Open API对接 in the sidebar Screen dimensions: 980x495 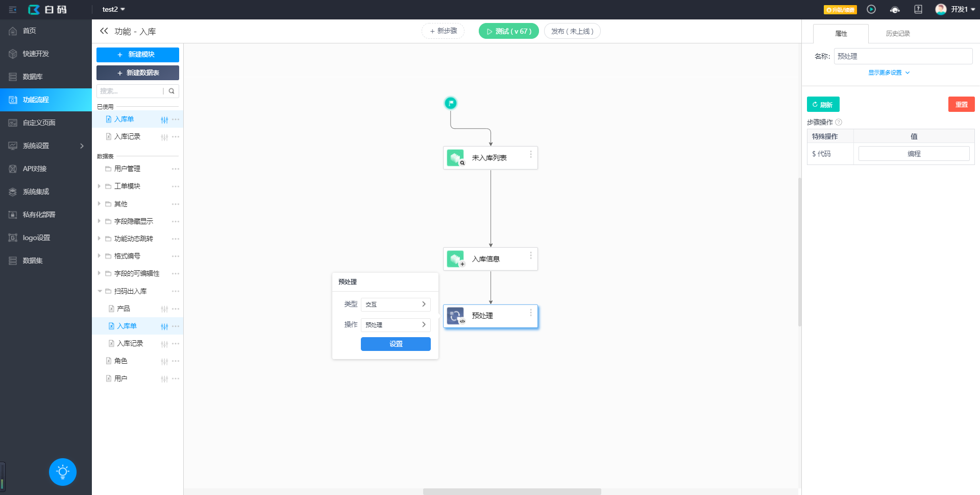click(x=46, y=169)
